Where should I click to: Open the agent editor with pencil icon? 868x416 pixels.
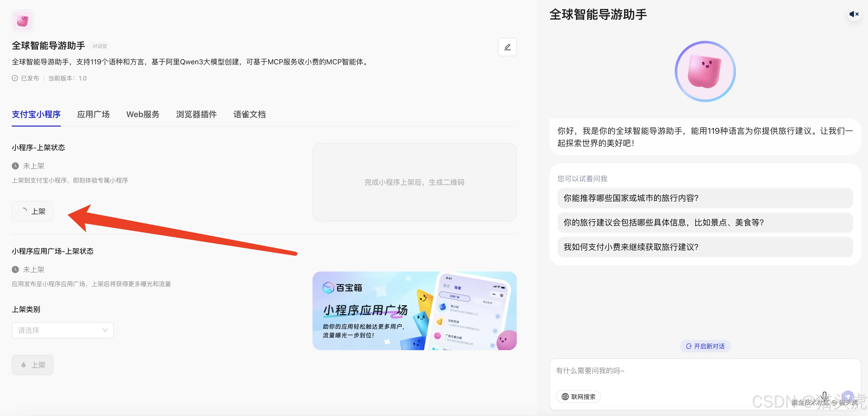click(x=507, y=47)
